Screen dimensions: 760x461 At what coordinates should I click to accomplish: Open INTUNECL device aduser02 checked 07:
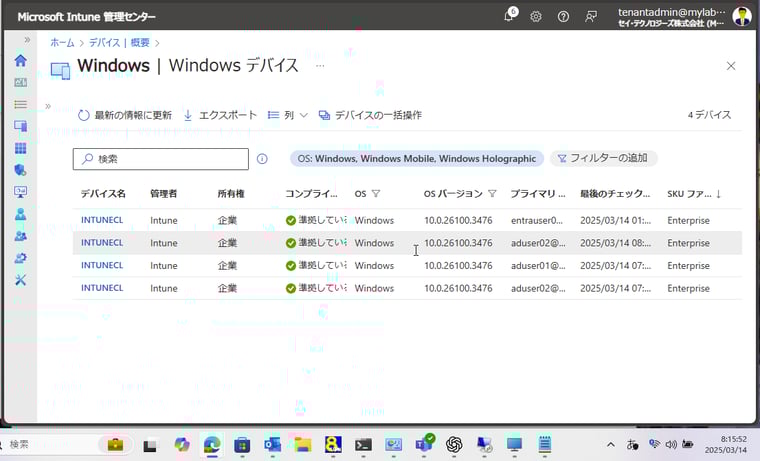(102, 288)
